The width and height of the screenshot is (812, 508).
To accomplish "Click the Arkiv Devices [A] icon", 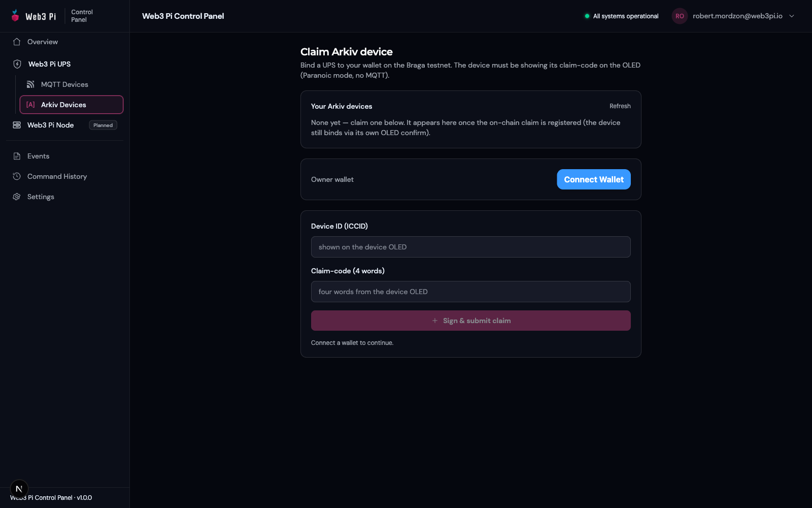I will [30, 105].
